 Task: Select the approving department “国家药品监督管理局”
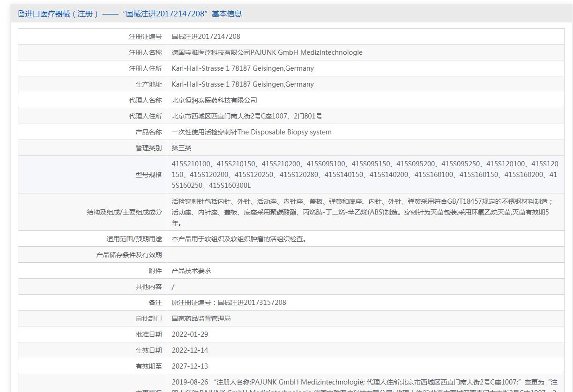pos(201,318)
